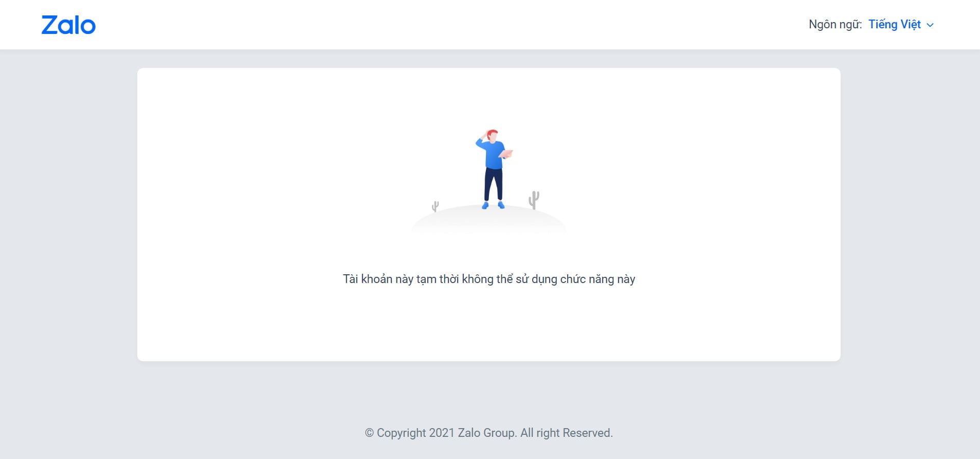
Task: Click the word "Việt" in language selector
Action: 911,24
